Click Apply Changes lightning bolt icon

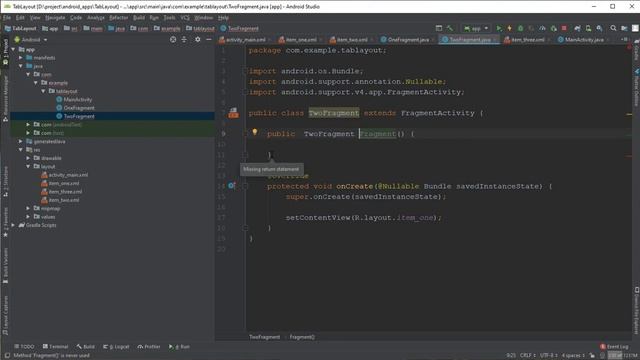pyautogui.click(x=509, y=28)
